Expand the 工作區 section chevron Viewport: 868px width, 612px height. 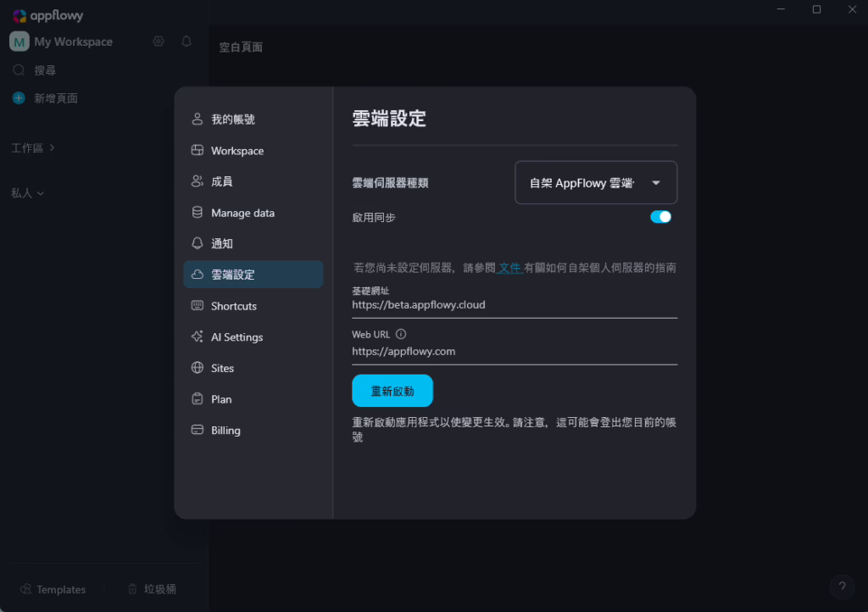[x=52, y=147]
